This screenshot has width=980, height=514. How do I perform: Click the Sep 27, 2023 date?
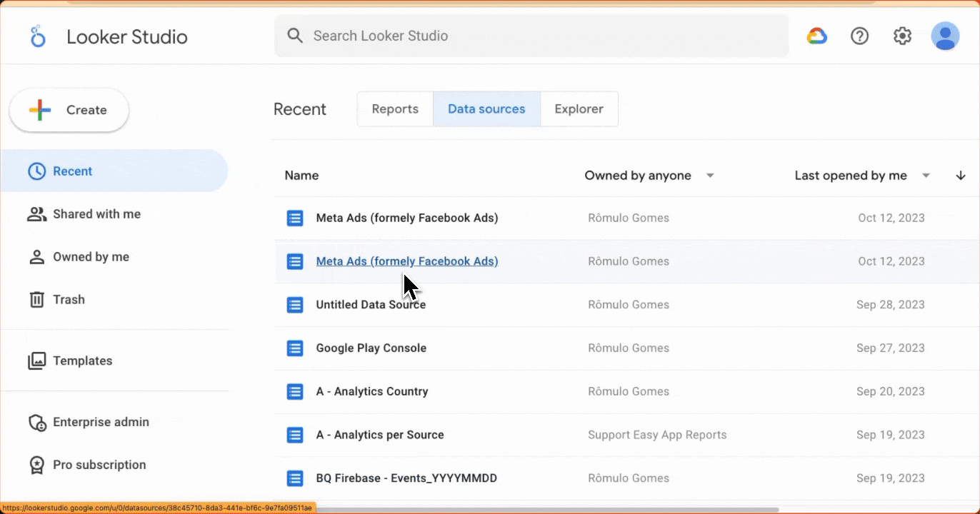point(891,348)
